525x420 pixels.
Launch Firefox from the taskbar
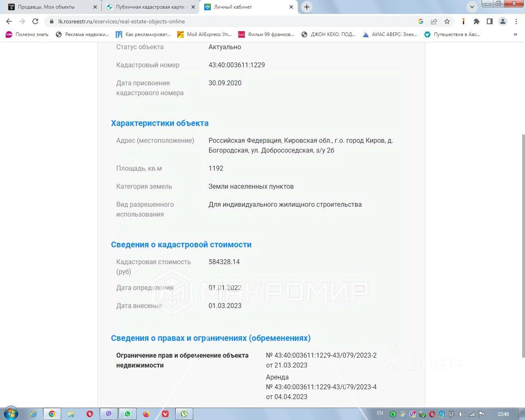[146, 414]
